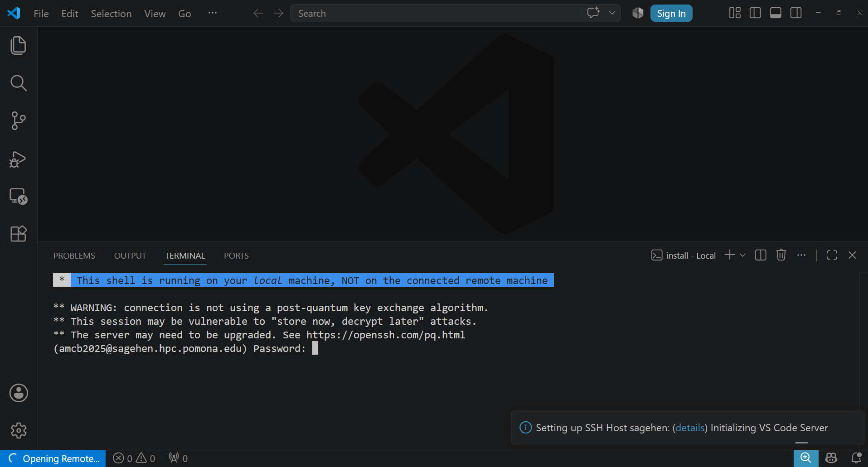This screenshot has height=467, width=868.
Task: Go forward with the right arrow
Action: (x=278, y=13)
